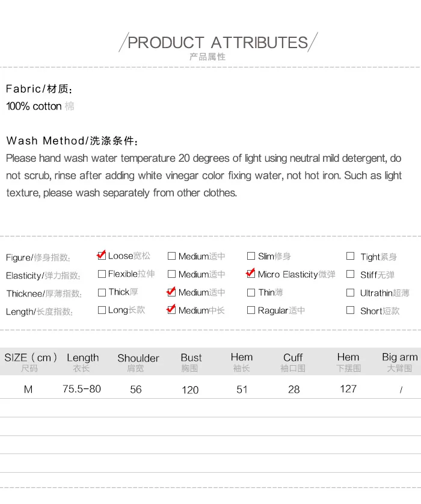Image resolution: width=421 pixels, height=504 pixels.
Task: Check the Thin thickness checkbox
Action: click(x=251, y=292)
